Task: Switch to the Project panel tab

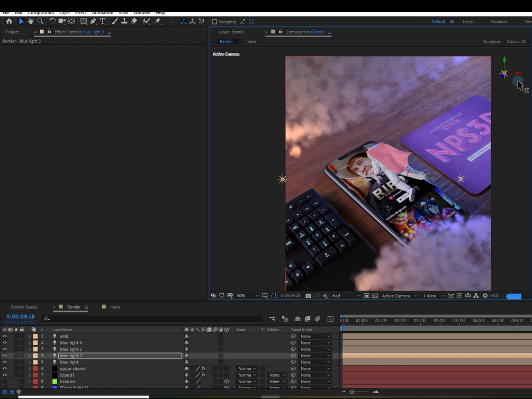Action: pos(12,32)
